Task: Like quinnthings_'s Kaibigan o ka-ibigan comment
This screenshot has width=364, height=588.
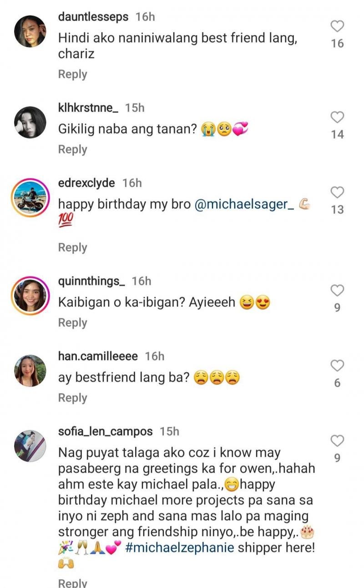Action: click(337, 291)
